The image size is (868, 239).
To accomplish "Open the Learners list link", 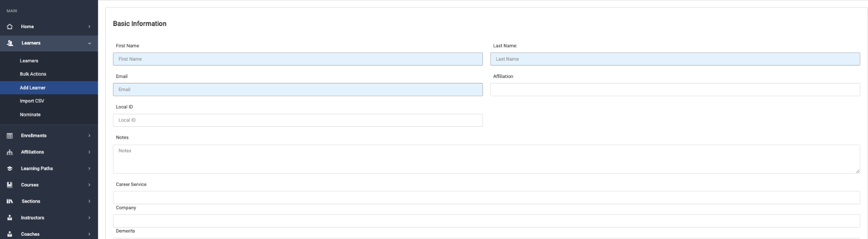I will click(x=29, y=61).
